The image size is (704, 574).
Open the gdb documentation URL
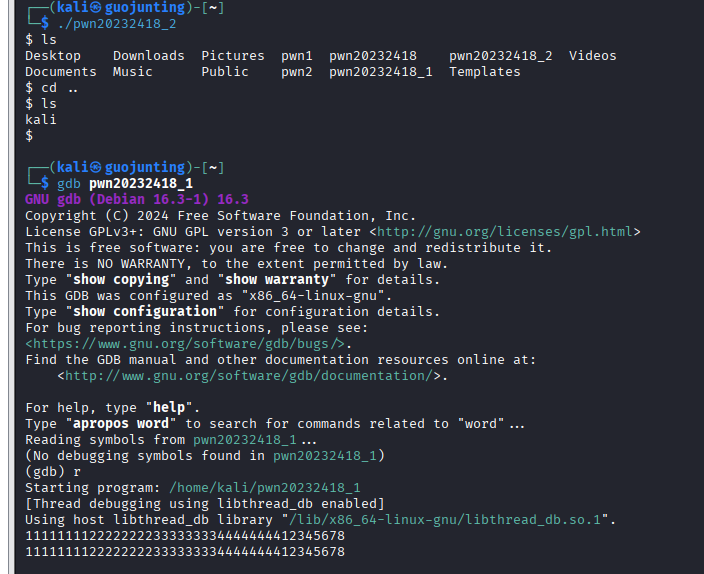(249, 376)
